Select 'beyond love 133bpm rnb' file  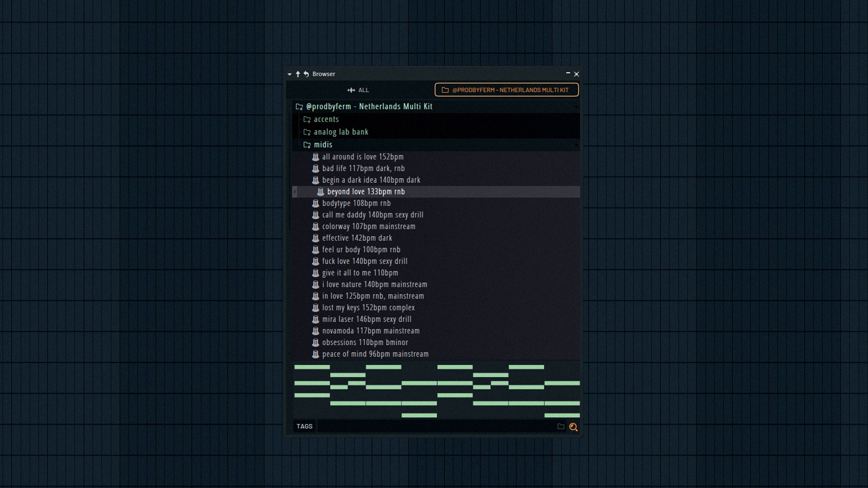436,192
